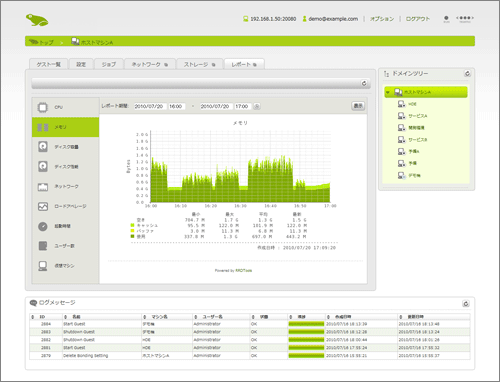Image resolution: width=500 pixels, height=382 pixels.
Task: Click the server icon by 192.168.1.50
Action: click(246, 19)
